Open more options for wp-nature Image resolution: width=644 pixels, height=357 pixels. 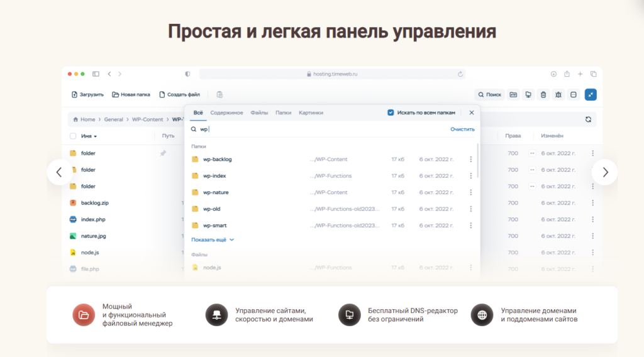[470, 192]
